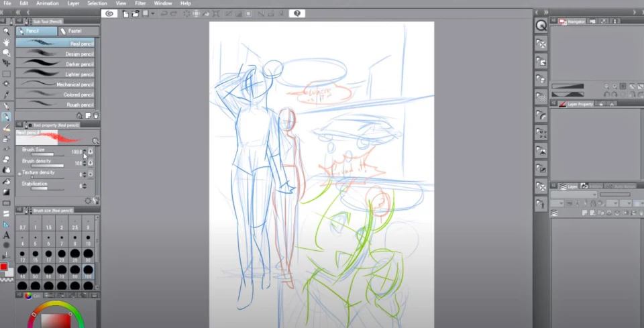Adjust the Stabilization slider
This screenshot has width=644, height=328.
click(x=48, y=189)
